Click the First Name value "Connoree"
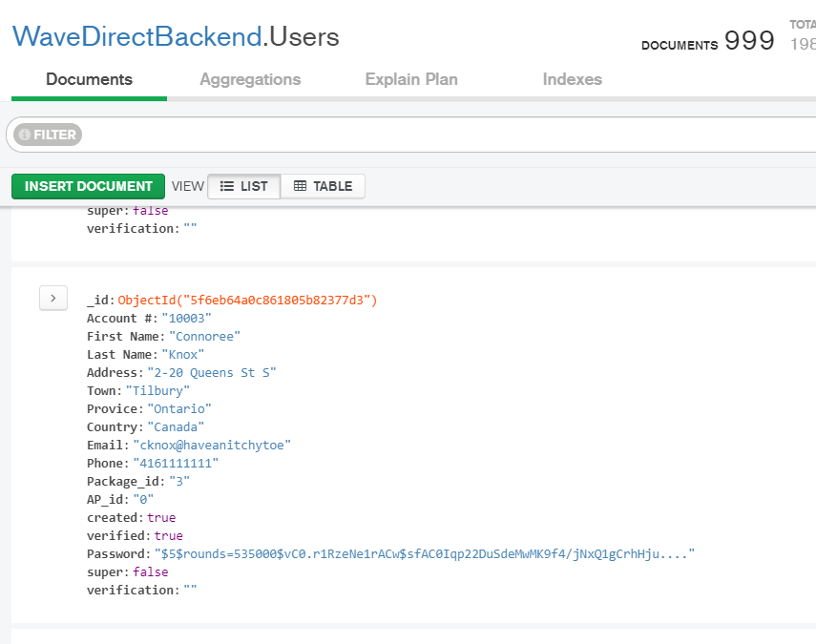 (204, 337)
